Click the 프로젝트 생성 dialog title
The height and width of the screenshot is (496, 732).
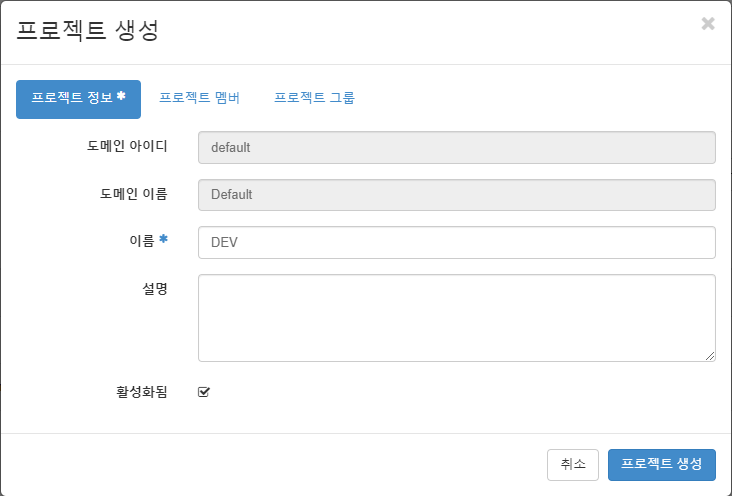point(87,30)
